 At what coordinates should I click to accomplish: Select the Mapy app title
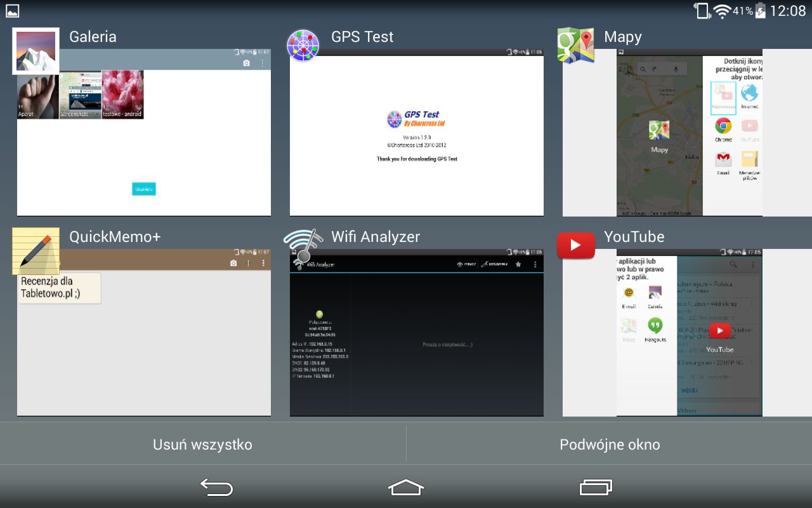click(623, 37)
